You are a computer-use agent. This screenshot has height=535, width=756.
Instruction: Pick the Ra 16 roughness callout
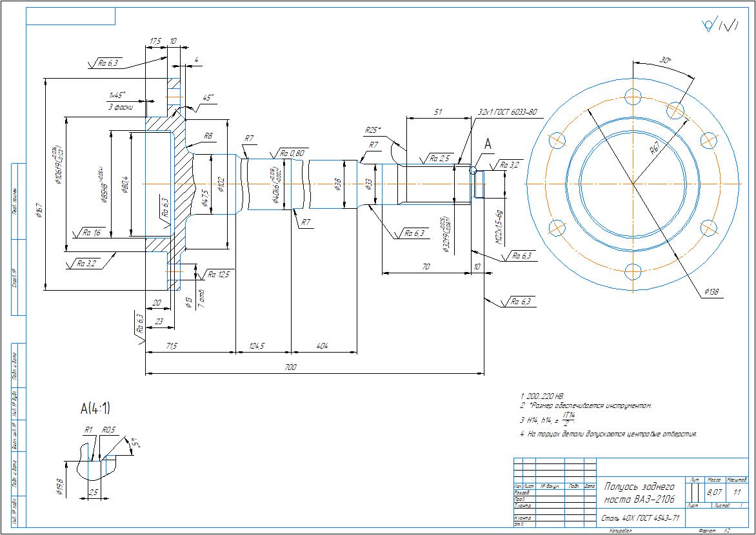pos(90,232)
